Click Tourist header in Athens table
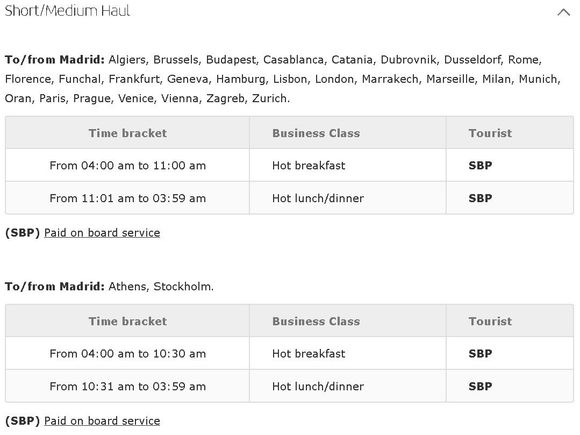Viewport: 580px width, 435px height. 490,321
